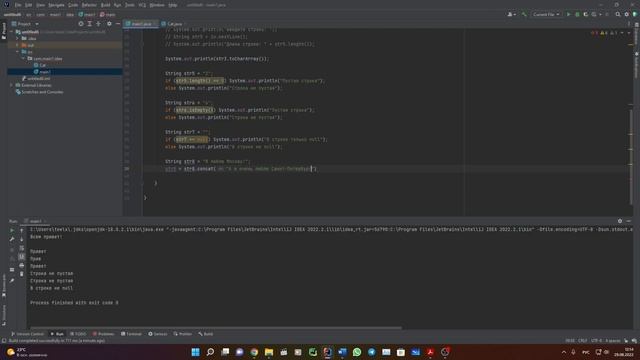Click the clear all trash icon in Run panel
This screenshot has height=360, width=640.
(22, 274)
